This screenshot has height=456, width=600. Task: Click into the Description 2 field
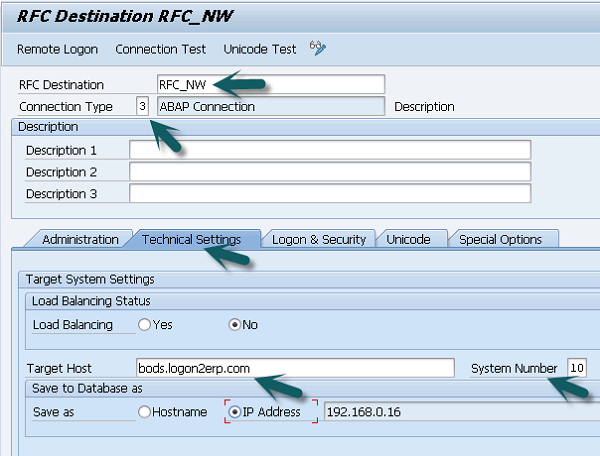[x=329, y=171]
